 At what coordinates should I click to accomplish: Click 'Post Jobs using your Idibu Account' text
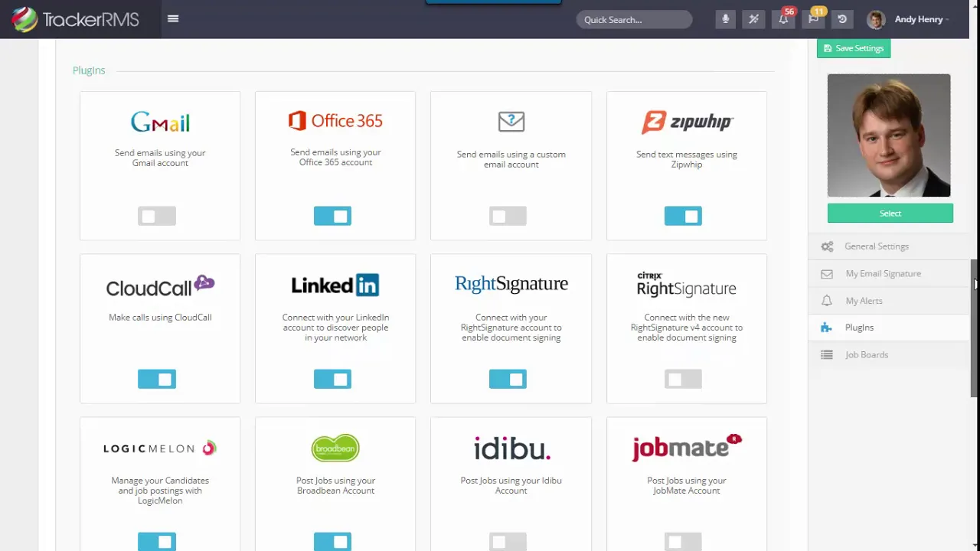511,486
